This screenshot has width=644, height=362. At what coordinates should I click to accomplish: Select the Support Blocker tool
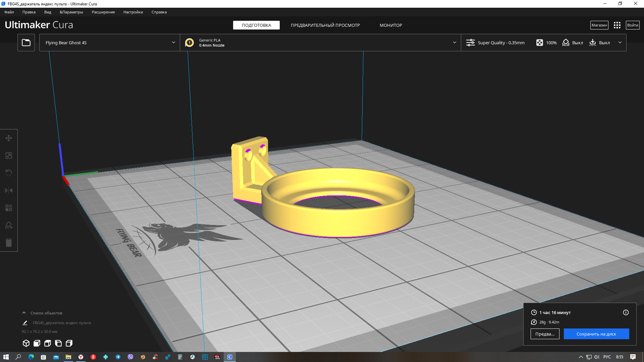pos(9,225)
